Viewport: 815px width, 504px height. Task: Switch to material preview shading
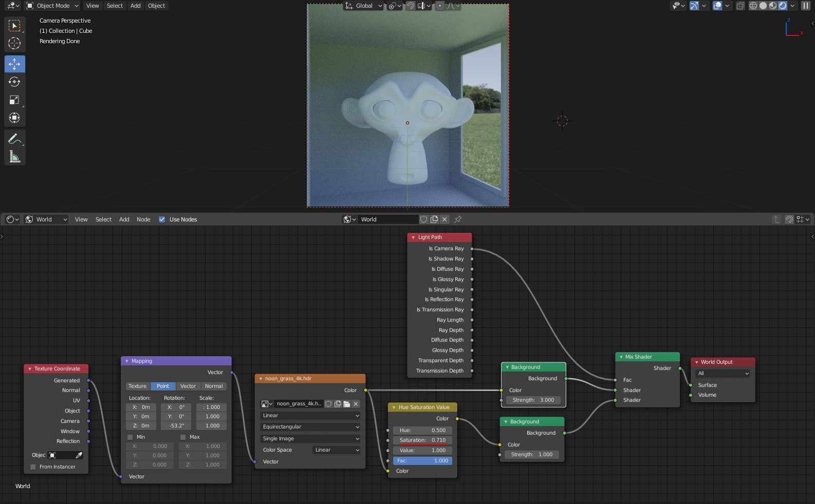(773, 6)
